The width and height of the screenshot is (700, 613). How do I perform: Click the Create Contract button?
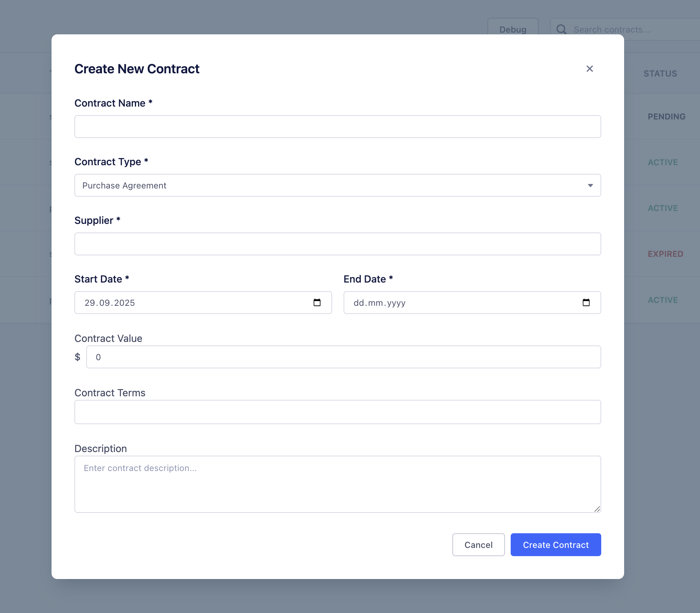(555, 545)
